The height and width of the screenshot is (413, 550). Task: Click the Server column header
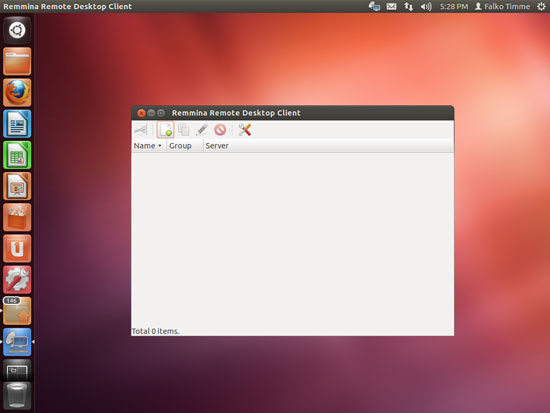(x=217, y=146)
